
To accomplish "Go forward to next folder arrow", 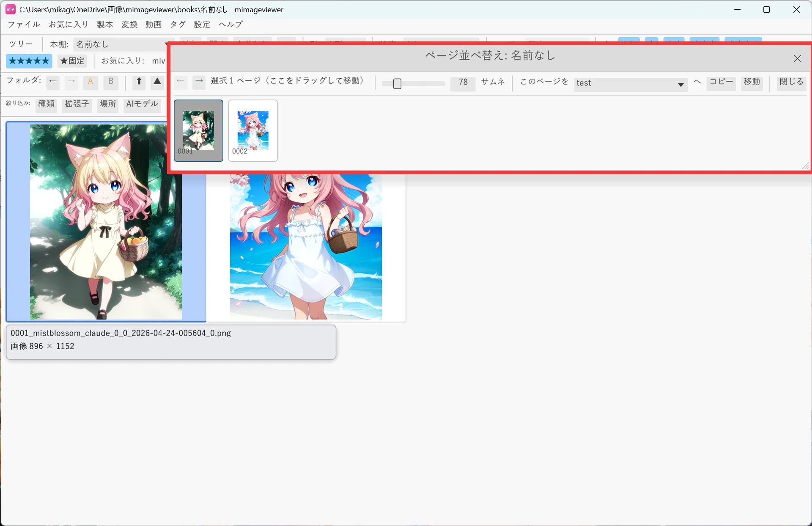I will point(71,82).
